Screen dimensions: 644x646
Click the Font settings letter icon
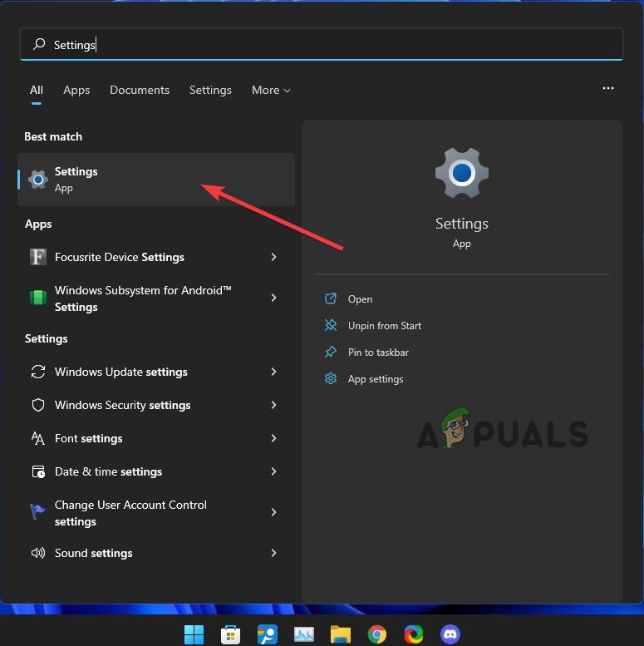coord(38,438)
